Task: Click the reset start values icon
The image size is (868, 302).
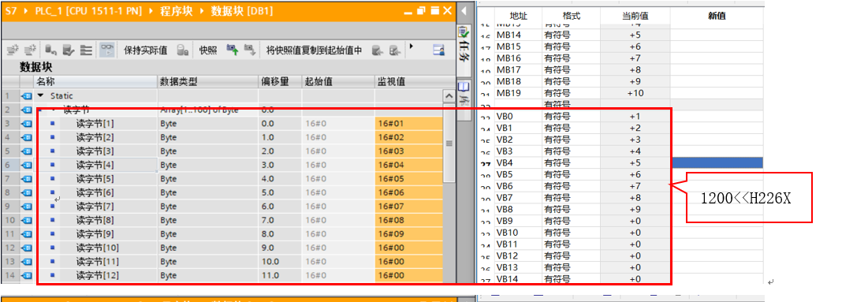Action: (x=51, y=50)
